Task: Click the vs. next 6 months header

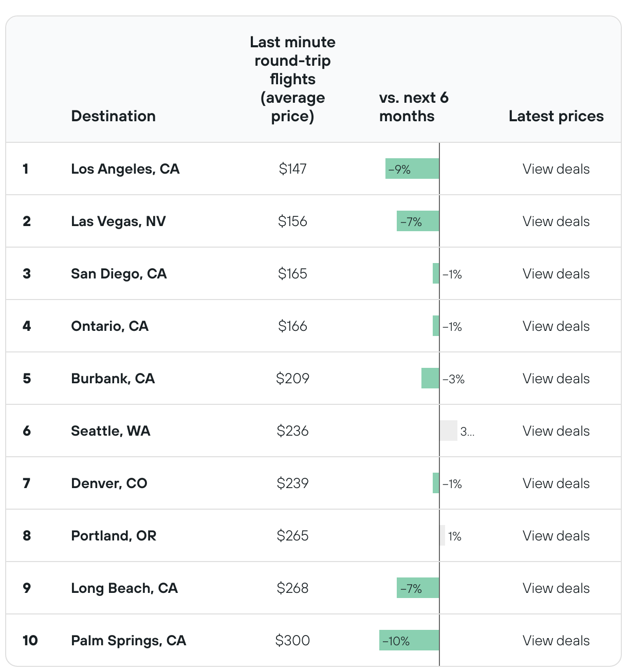Action: (x=414, y=107)
